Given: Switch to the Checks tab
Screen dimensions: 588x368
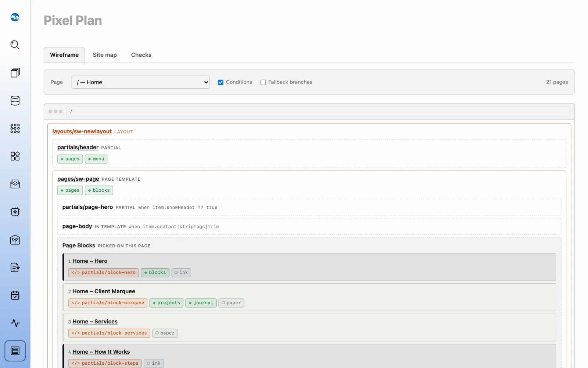Looking at the screenshot, I should (141, 55).
